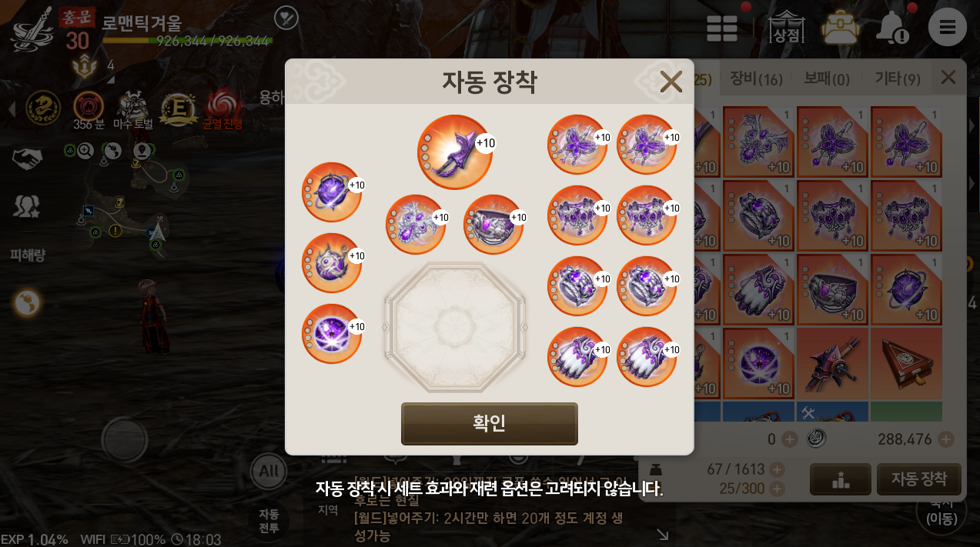This screenshot has width=980, height=547.
Task: Expand bag capacity plus next to 67/1613
Action: pyautogui.click(x=778, y=469)
